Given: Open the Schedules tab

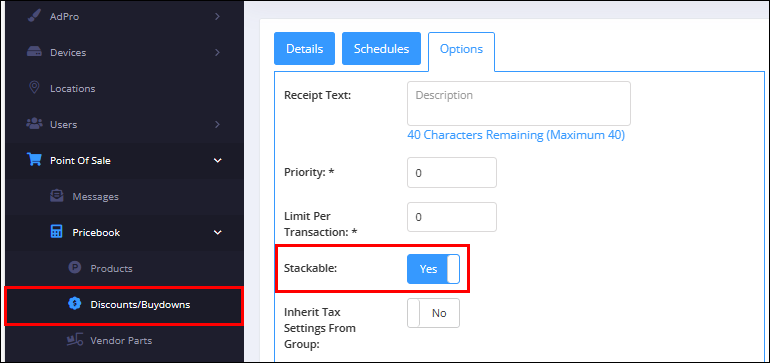Looking at the screenshot, I should pos(381,49).
